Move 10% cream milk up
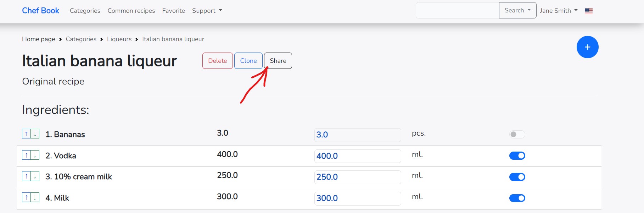 click(x=27, y=176)
